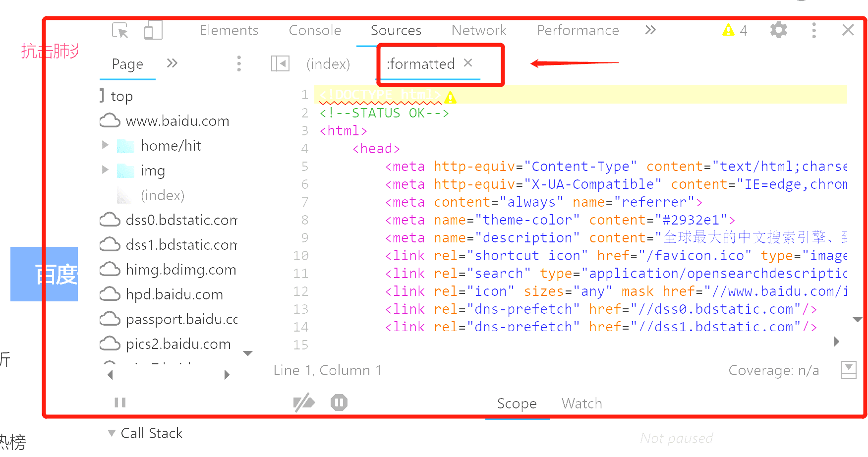Viewport: 868px width, 457px height.
Task: Activate the inspect element picker icon
Action: (120, 31)
